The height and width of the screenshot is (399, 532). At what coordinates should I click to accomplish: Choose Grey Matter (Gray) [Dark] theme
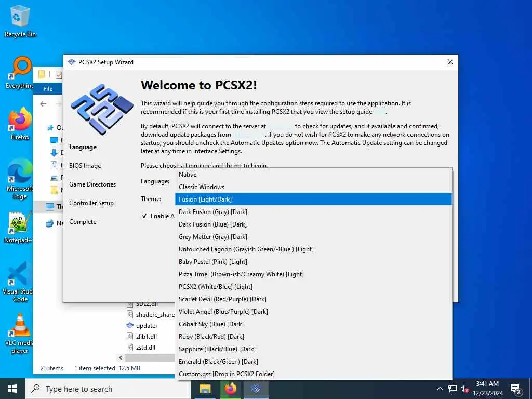tap(313, 237)
